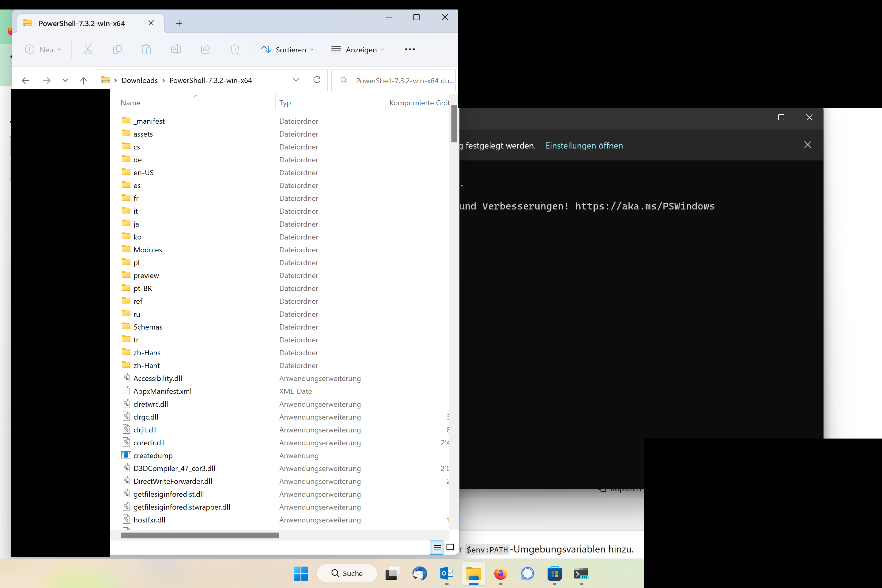Select the createdump application
882x588 pixels.
pos(153,456)
